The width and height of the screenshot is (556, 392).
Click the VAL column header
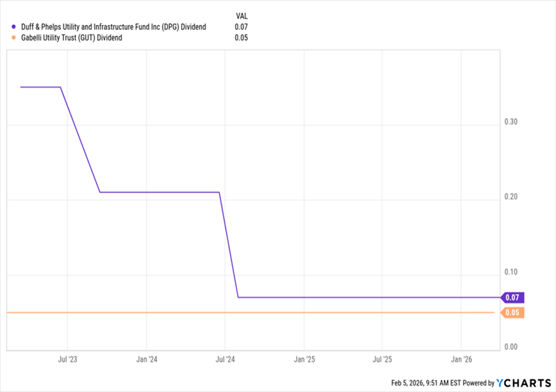pos(243,13)
